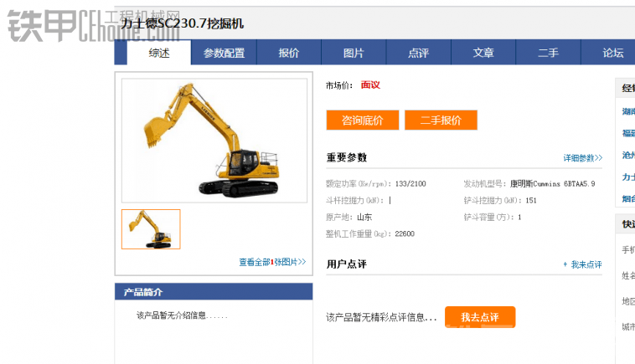The image size is (635, 364).
Task: Click the 力士德SC230.7挖掘机 page title
Action: (x=183, y=23)
